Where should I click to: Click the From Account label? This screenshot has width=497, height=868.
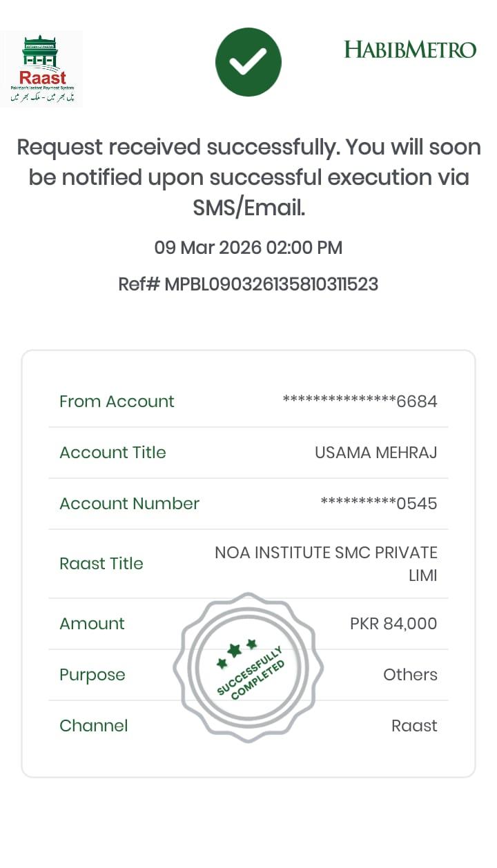(117, 402)
